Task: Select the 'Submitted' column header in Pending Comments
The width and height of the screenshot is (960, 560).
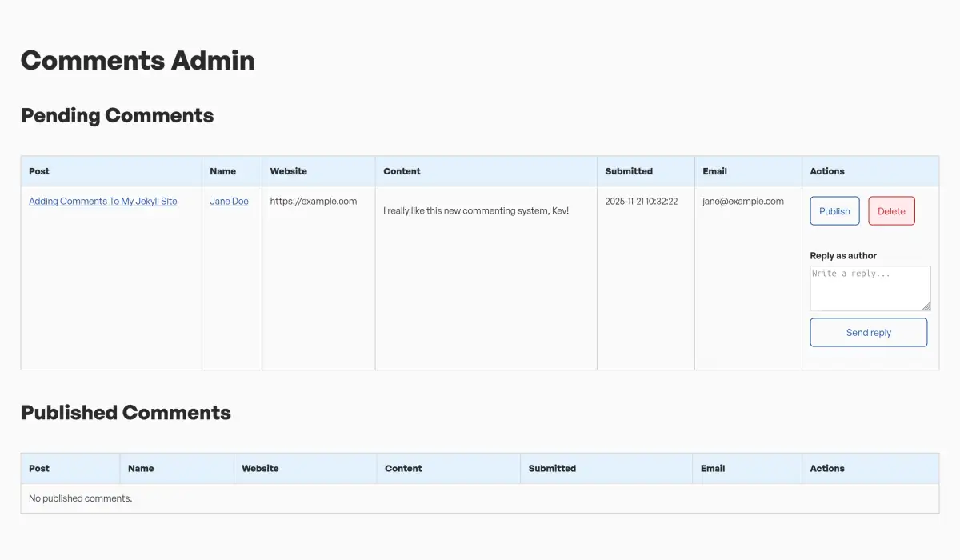Action: (629, 171)
